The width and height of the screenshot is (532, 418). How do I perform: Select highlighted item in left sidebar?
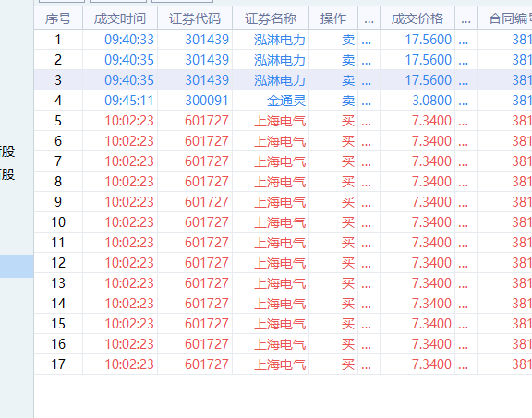point(17,266)
